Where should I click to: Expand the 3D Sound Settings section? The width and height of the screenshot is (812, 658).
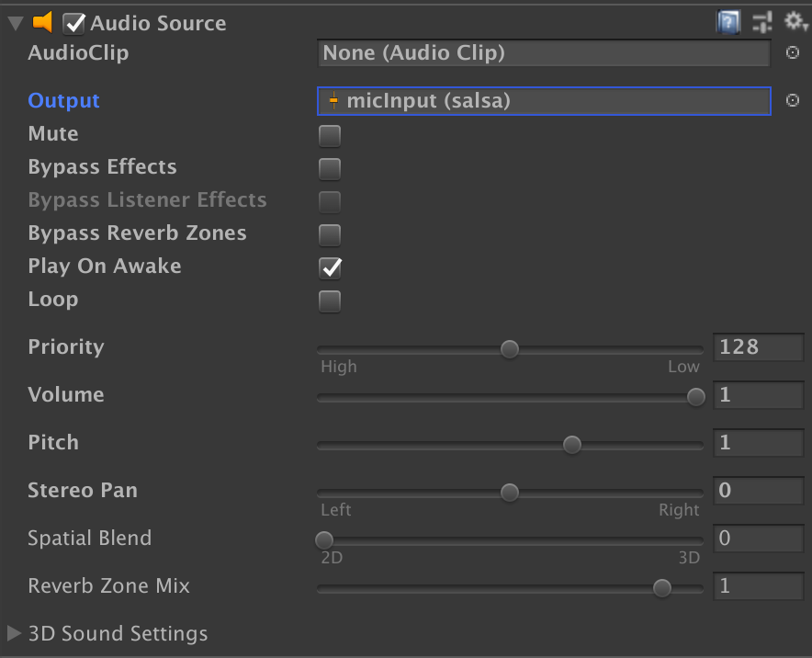(15, 633)
